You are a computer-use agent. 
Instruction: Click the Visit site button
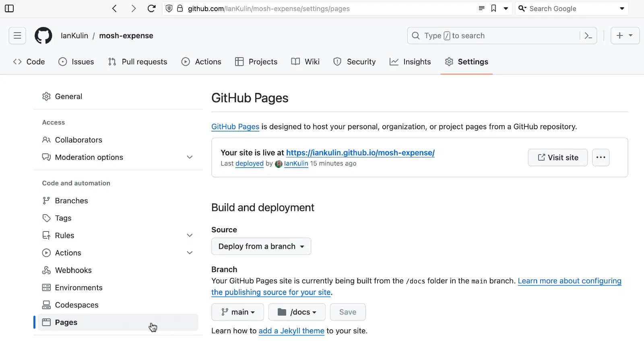pos(557,157)
